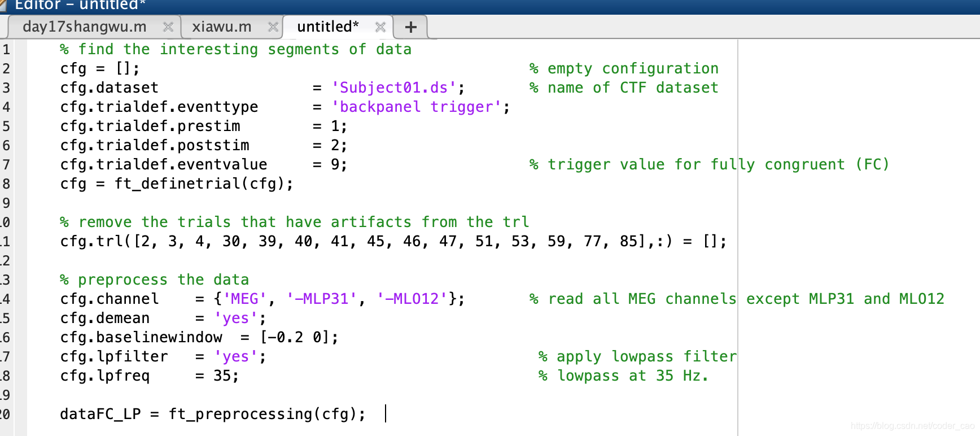Click the '% preprocess the data' comment

(155, 280)
